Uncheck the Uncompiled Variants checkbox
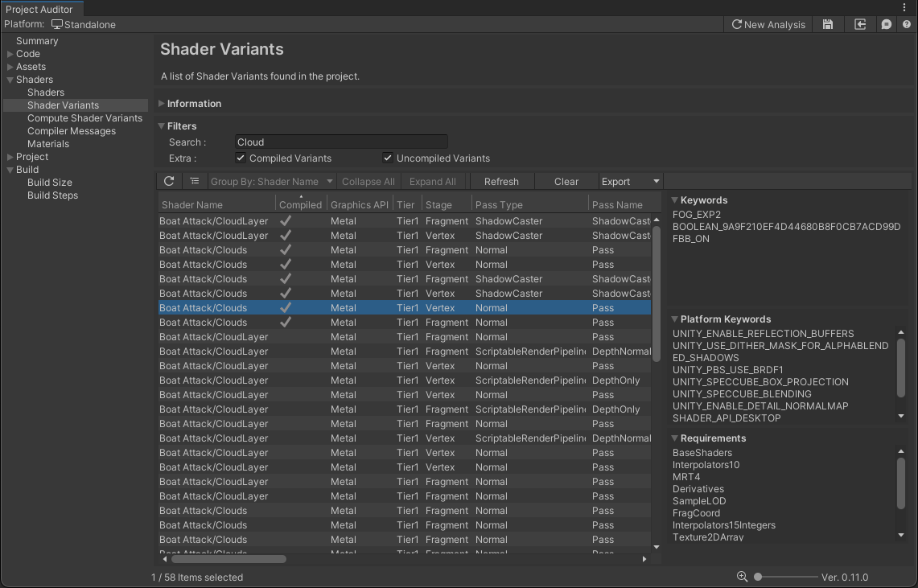 point(388,158)
